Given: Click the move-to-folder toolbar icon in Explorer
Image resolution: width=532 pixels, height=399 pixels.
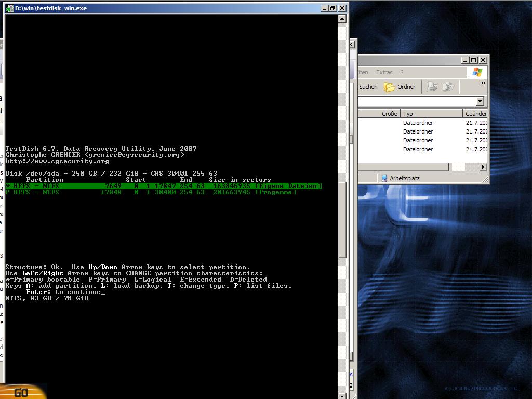Looking at the screenshot, I should tap(432, 87).
